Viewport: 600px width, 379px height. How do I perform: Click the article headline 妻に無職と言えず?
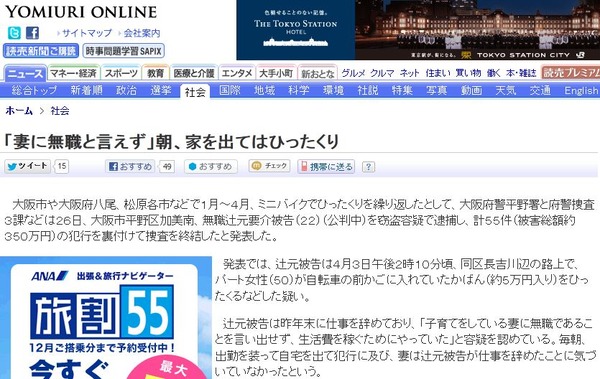[x=171, y=142]
